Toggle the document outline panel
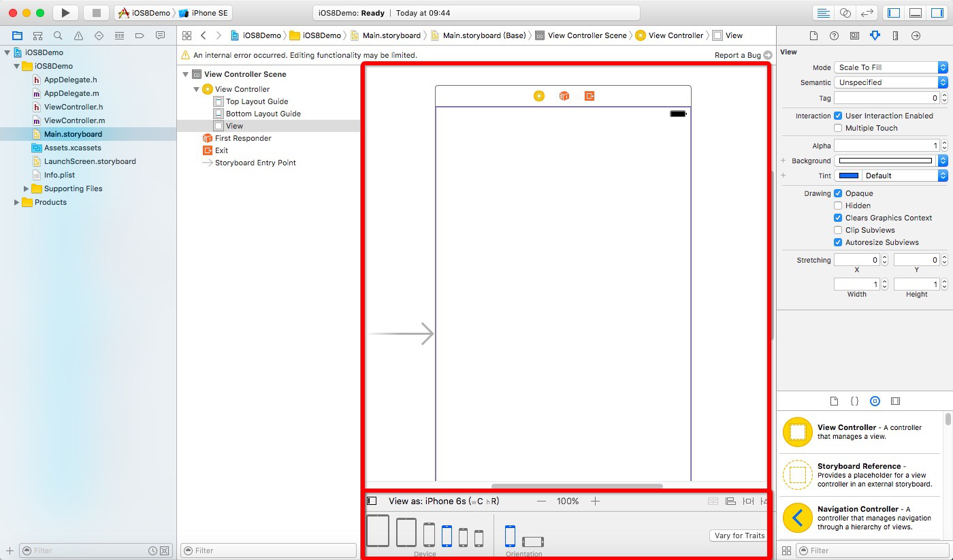This screenshot has width=953, height=560. (x=372, y=501)
